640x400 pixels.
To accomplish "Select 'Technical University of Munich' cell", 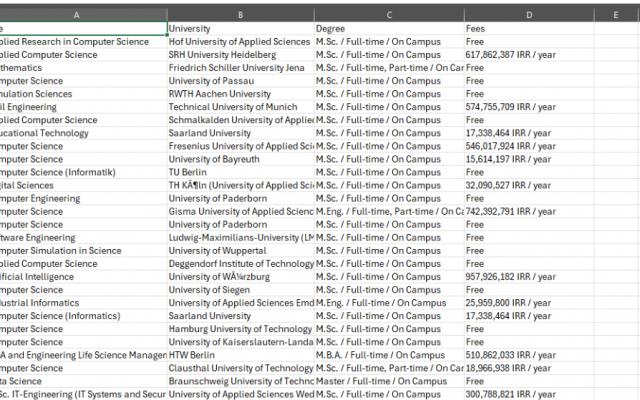I will pyautogui.click(x=241, y=107).
